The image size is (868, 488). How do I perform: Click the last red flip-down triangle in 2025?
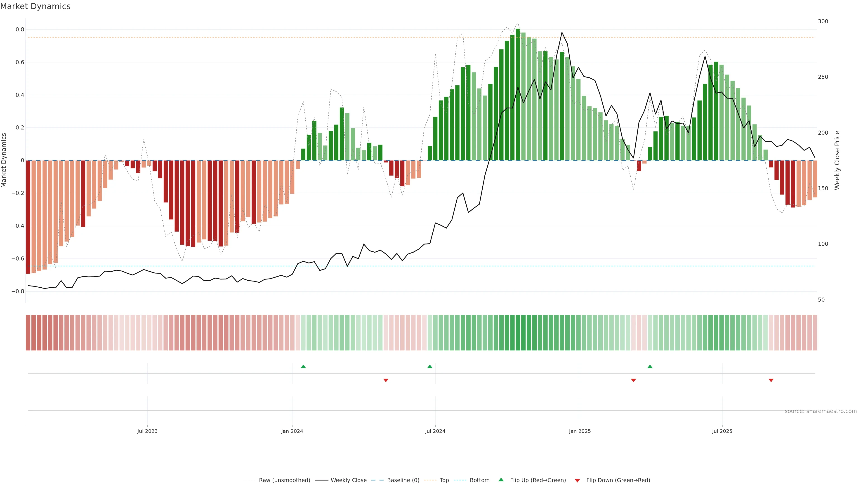click(x=771, y=380)
